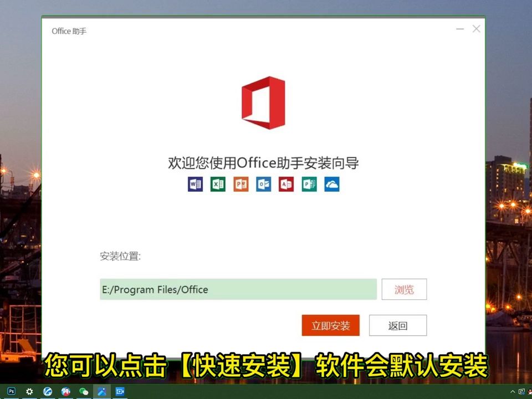Open the WeChat taskbar icon
The image size is (532, 399).
click(x=84, y=392)
